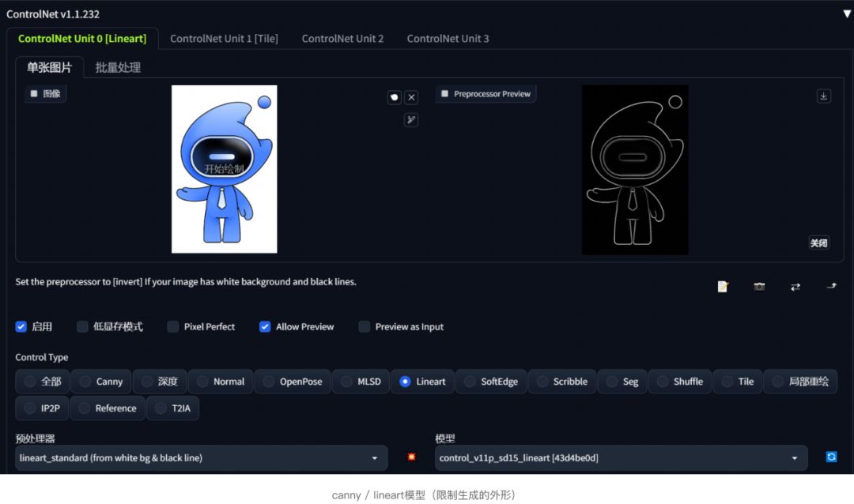
Task: Remove the input image with X icon
Action: [412, 97]
